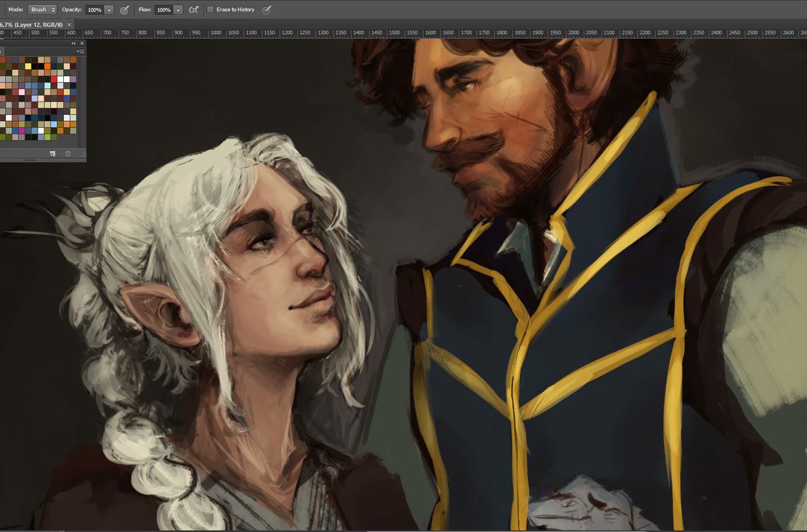Enable airbrush-style build-up icon
807x532 pixels.
(x=194, y=10)
